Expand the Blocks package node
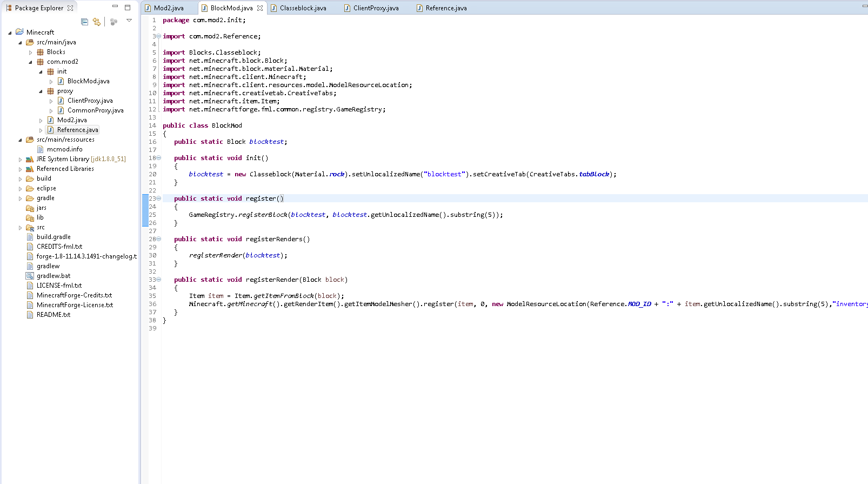Screen dimensions: 868x484 point(31,52)
